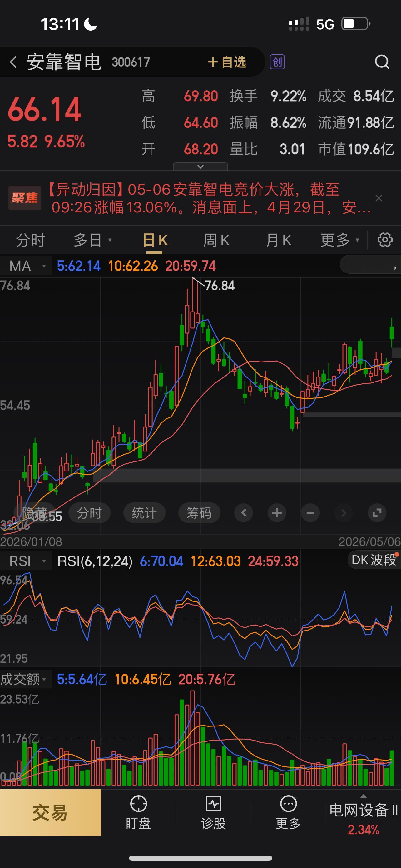The height and width of the screenshot is (868, 401).
Task: Tap the MA 10:62.26 reading
Action: pyautogui.click(x=133, y=266)
